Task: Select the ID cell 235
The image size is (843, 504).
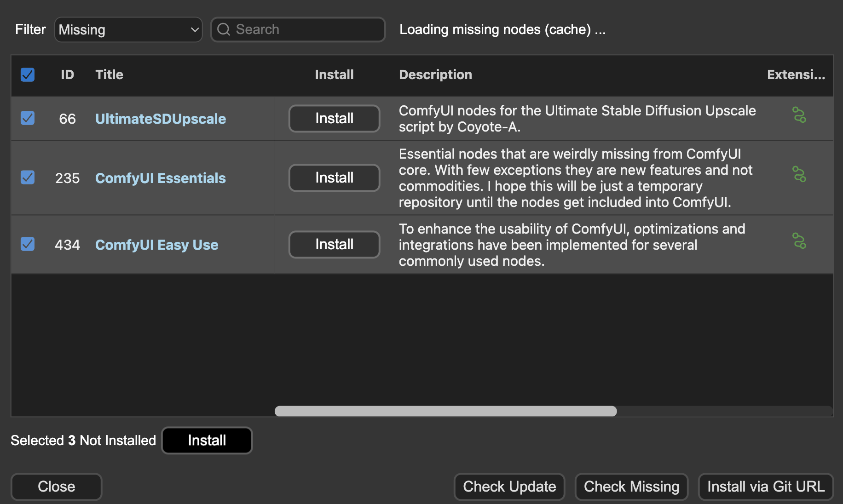Action: (x=67, y=178)
